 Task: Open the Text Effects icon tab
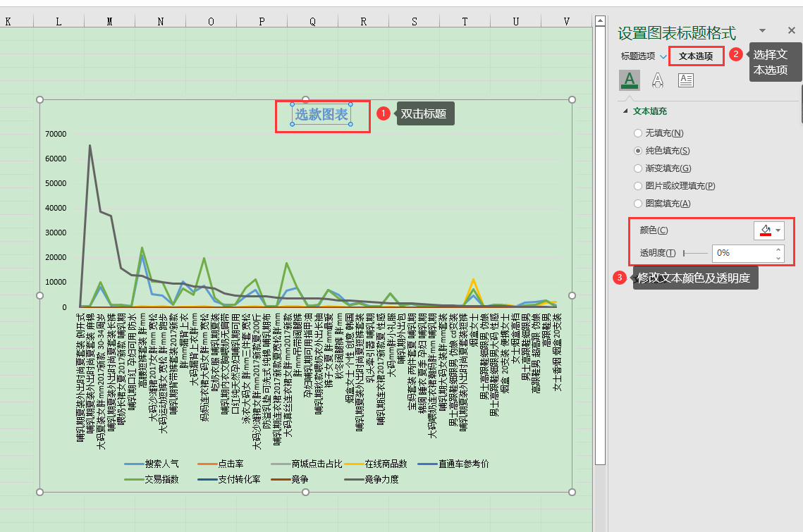click(657, 80)
